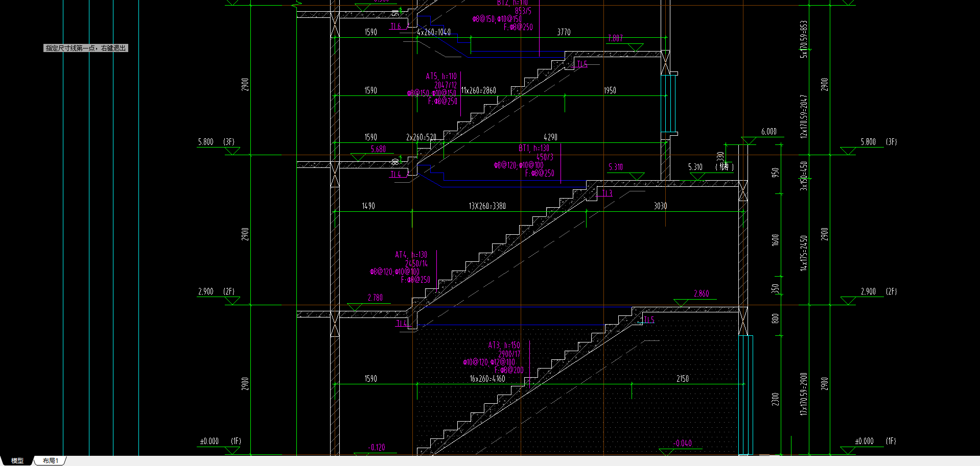
Task: Select rebar note 2450/14
Action: 416,263
